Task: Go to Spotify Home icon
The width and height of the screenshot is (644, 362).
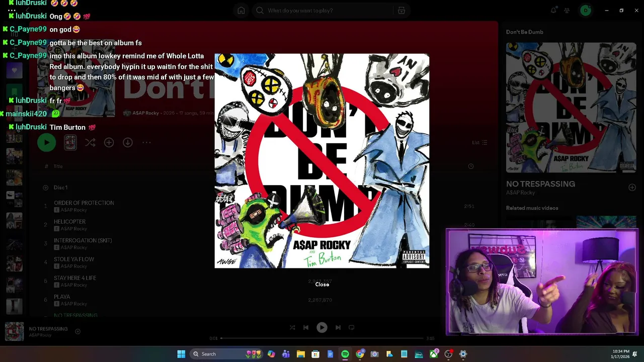Action: [241, 11]
